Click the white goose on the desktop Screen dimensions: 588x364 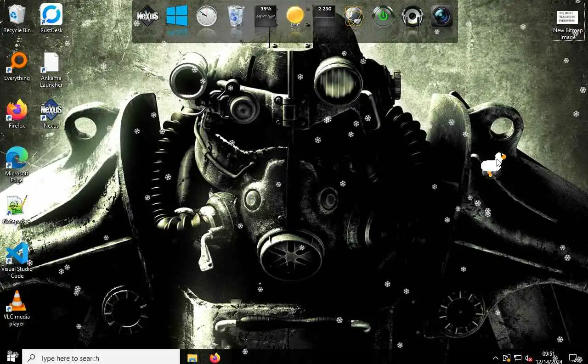[x=493, y=164]
